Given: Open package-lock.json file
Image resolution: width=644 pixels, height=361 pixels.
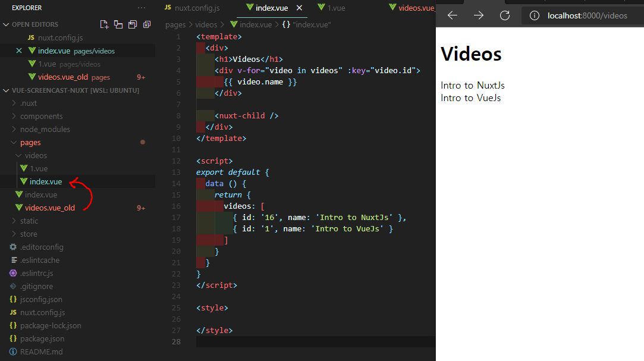Looking at the screenshot, I should tap(51, 326).
